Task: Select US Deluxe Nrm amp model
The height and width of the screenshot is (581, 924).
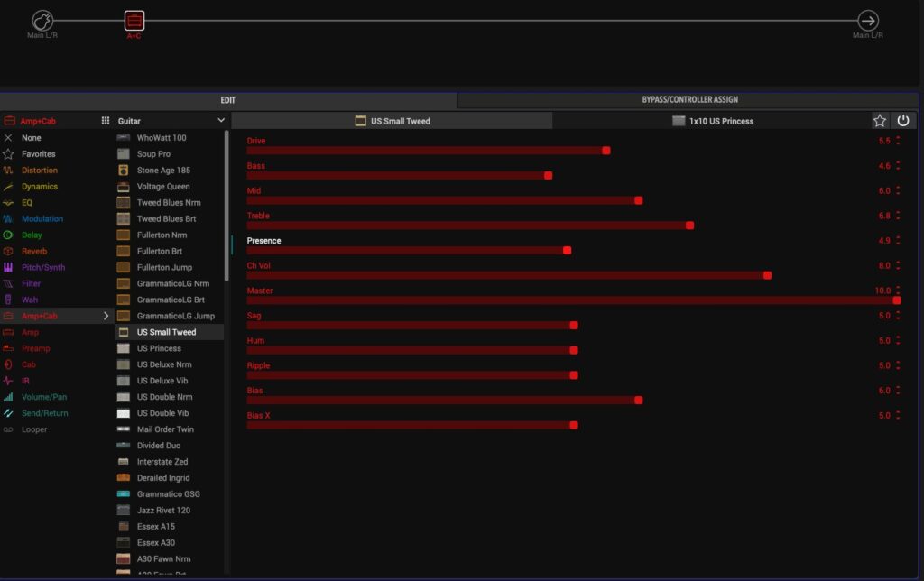Action: (163, 364)
